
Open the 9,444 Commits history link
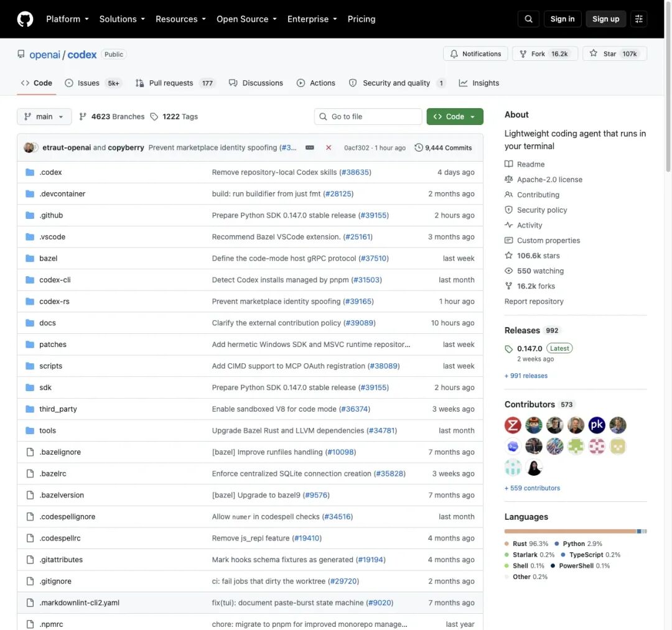pos(443,148)
